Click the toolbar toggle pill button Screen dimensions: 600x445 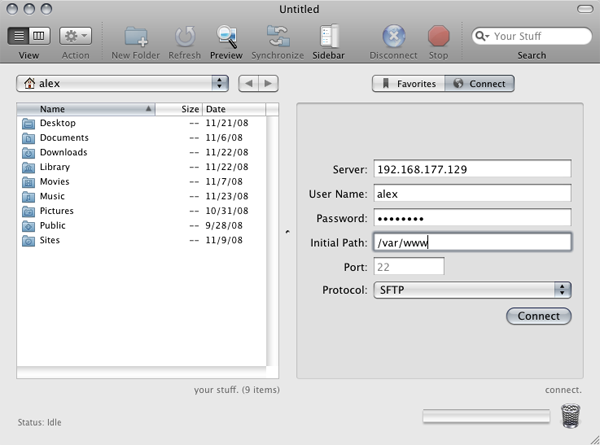(x=585, y=9)
